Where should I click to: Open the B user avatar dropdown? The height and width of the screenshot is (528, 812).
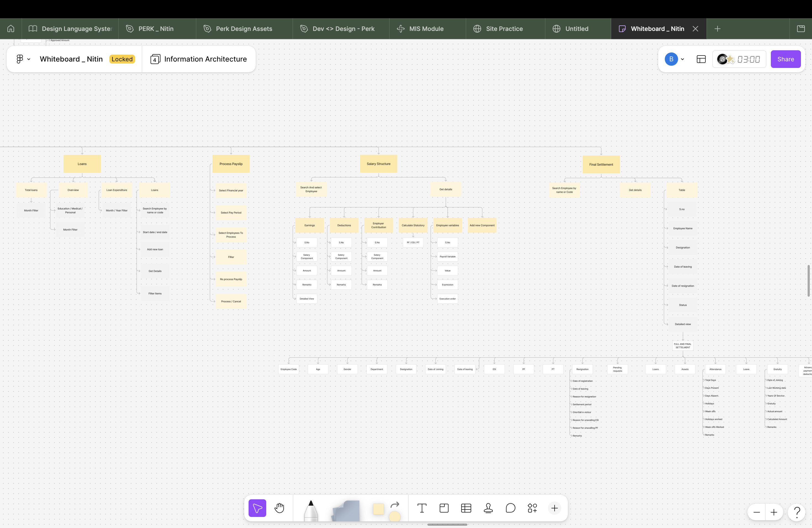tap(674, 59)
